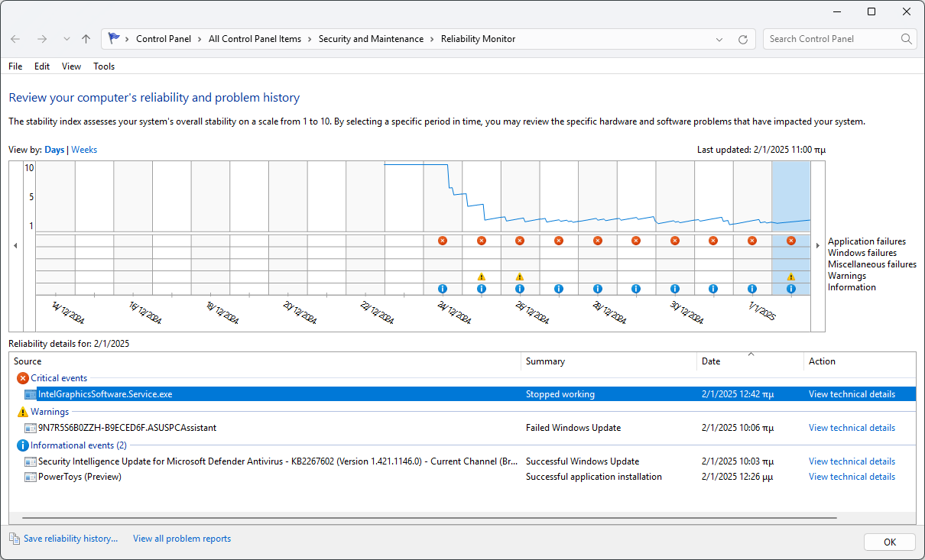This screenshot has width=925, height=560.
Task: Open the Tools menu
Action: (x=104, y=66)
